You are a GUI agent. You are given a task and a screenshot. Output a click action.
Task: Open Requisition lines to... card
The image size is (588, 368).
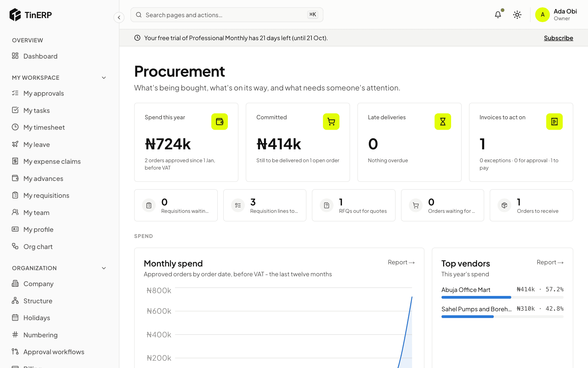click(x=265, y=205)
